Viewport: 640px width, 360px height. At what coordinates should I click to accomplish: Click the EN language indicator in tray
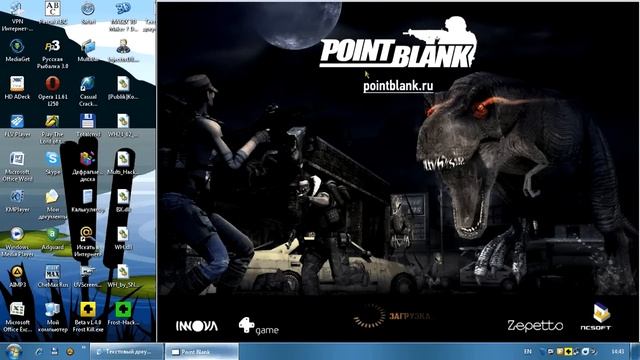pyautogui.click(x=528, y=351)
